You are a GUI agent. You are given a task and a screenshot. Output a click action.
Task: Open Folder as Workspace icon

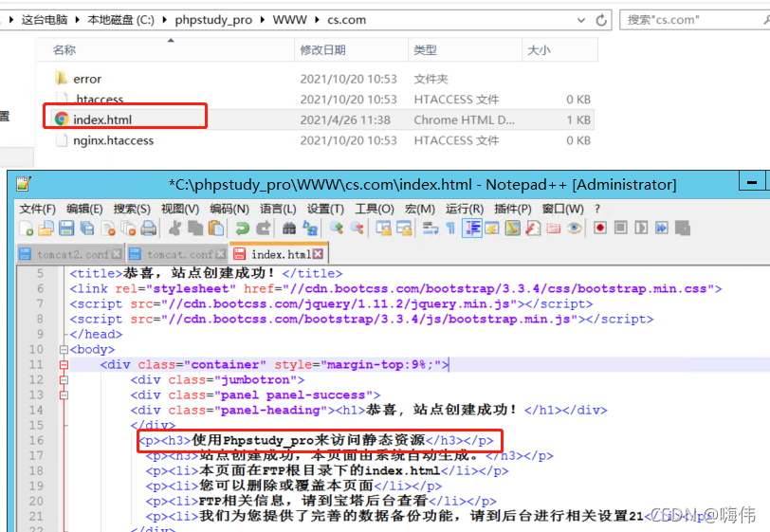[x=554, y=228]
